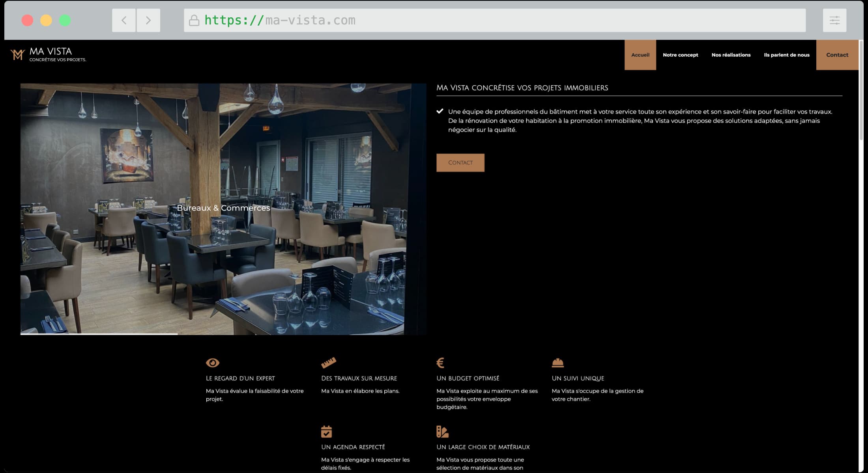Click the eye icon above Le regard d'un expert

(x=212, y=363)
